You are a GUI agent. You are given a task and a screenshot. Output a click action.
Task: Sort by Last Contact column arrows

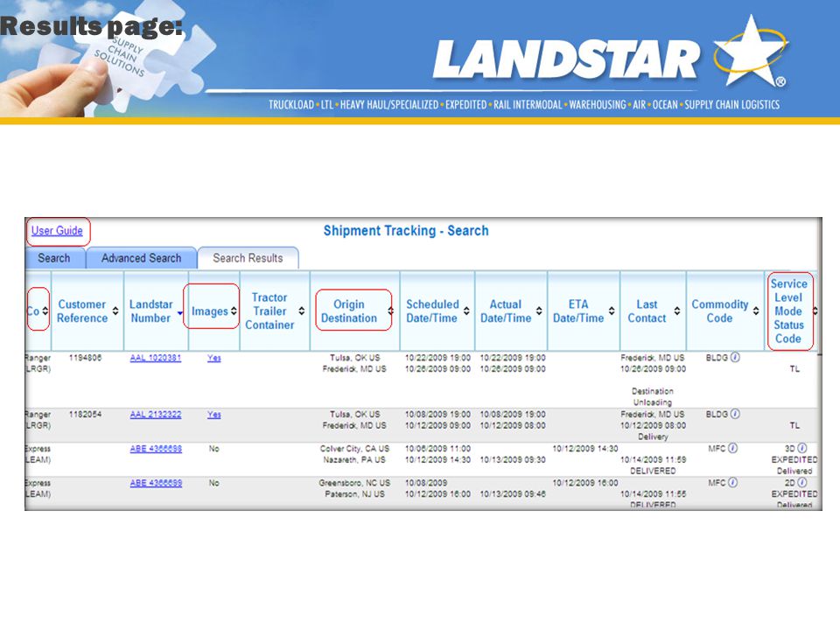(677, 311)
